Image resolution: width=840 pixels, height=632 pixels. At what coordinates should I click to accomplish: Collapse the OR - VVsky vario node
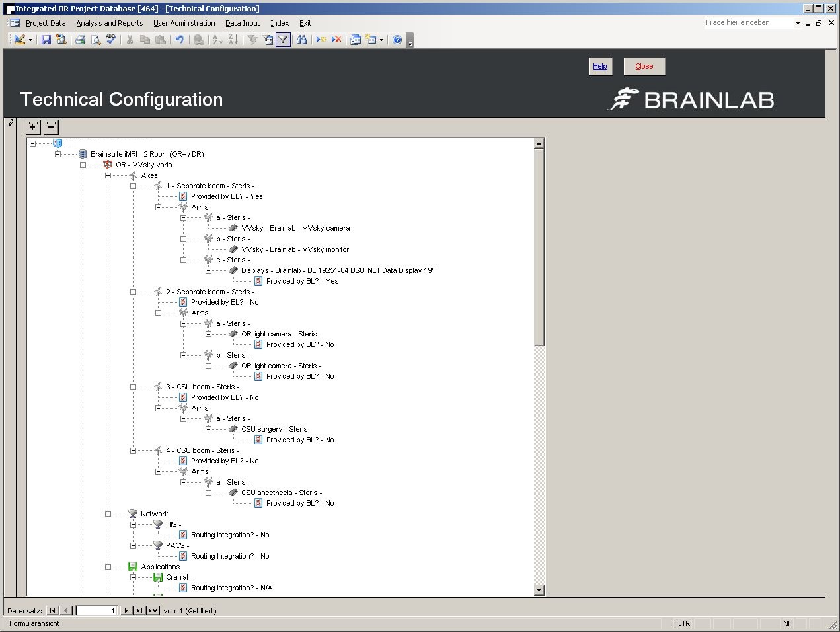[83, 165]
